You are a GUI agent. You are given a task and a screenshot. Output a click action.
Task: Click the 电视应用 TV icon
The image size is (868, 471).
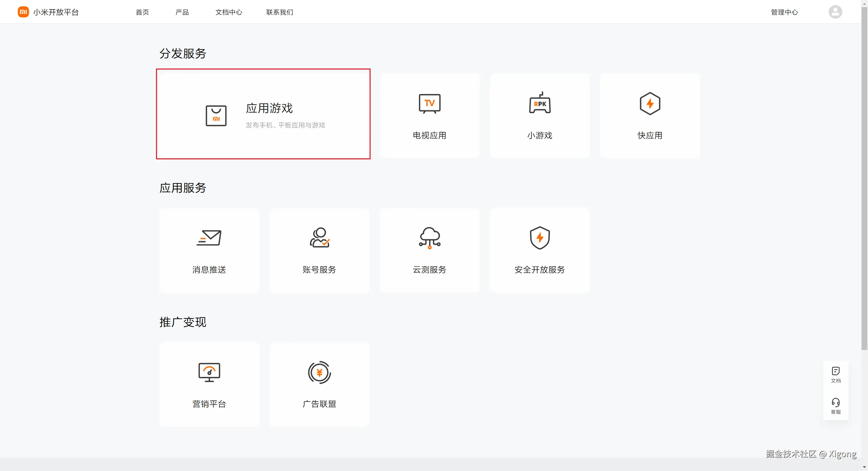[x=430, y=104]
